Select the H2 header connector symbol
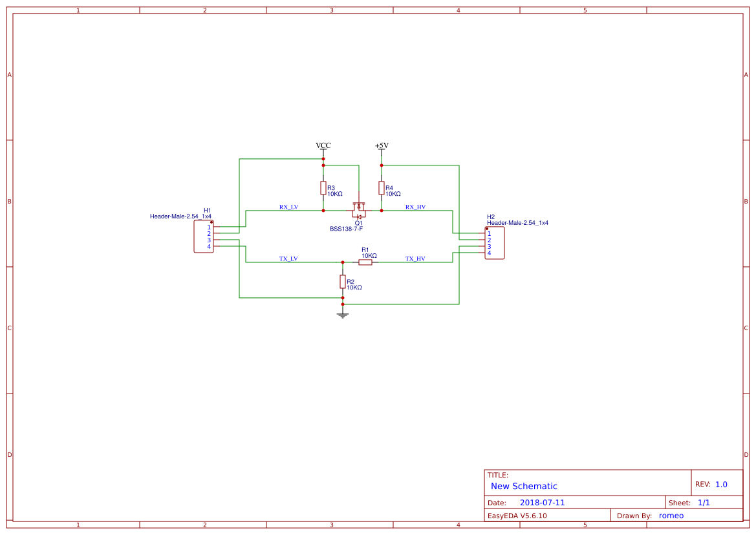The image size is (756, 535). pos(495,244)
